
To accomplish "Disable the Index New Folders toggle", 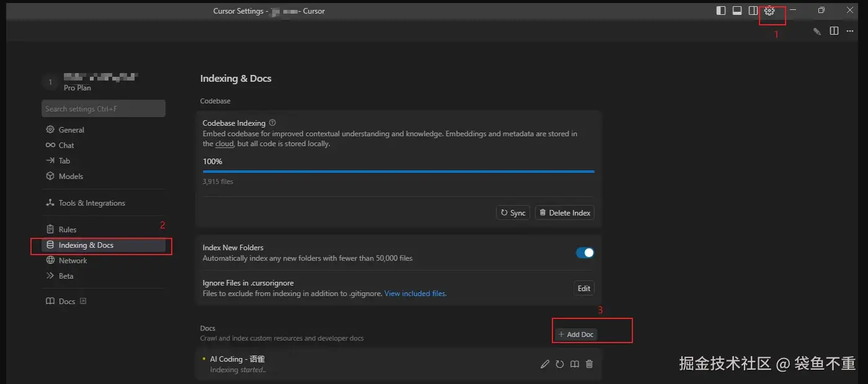I will click(x=585, y=253).
